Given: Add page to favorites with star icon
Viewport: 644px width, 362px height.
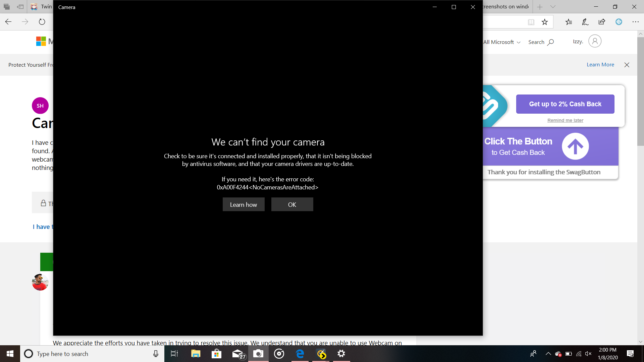Looking at the screenshot, I should coord(545,22).
